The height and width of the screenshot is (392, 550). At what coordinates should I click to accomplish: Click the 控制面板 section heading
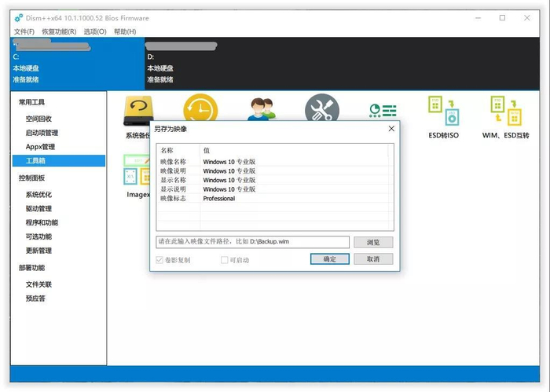click(31, 178)
